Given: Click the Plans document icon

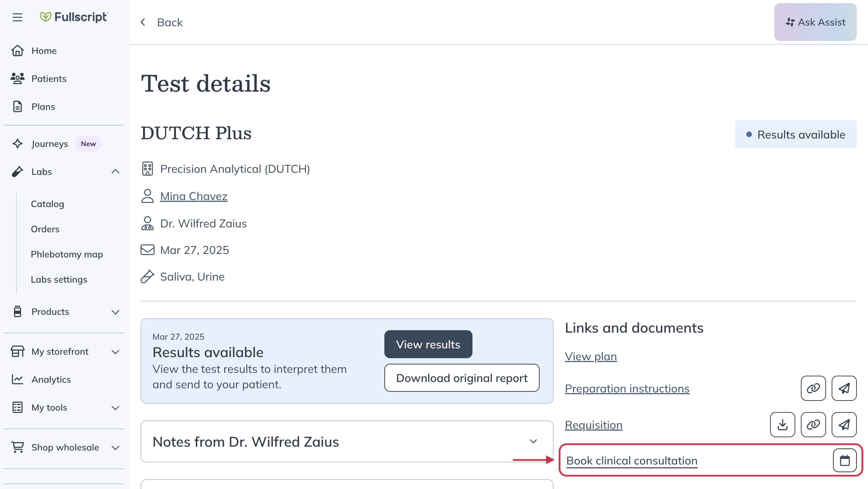Looking at the screenshot, I should [17, 107].
